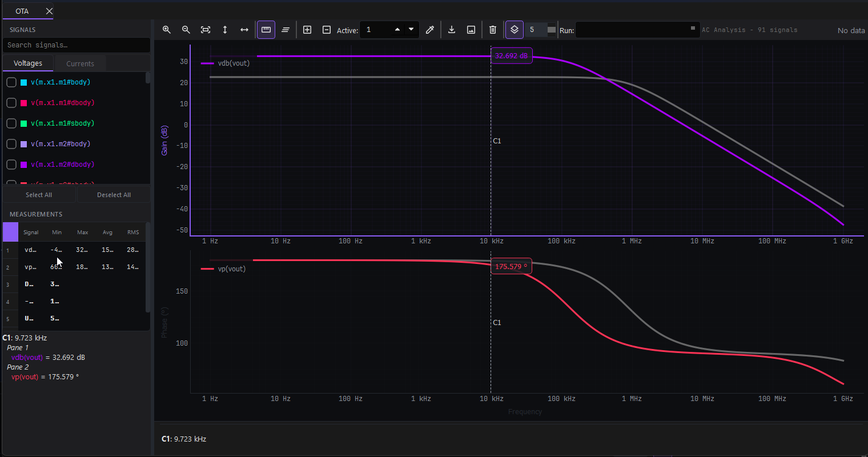This screenshot has height=457, width=868.
Task: Click the fit vertically icon
Action: click(x=224, y=30)
